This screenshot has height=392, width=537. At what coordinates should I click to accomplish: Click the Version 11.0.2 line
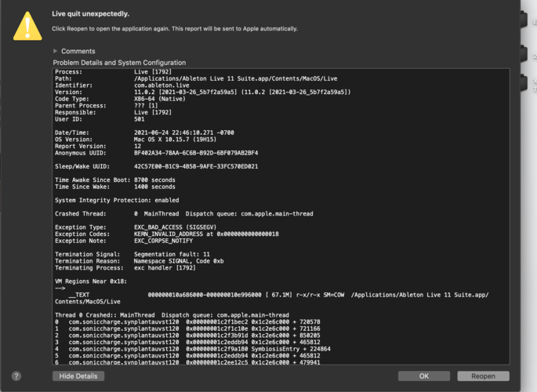[203, 92]
